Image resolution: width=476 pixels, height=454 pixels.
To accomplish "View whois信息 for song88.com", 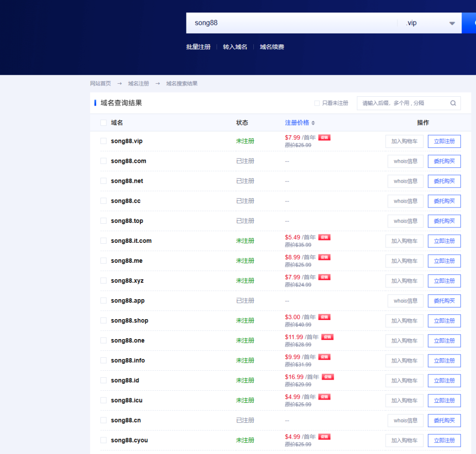I will click(405, 161).
